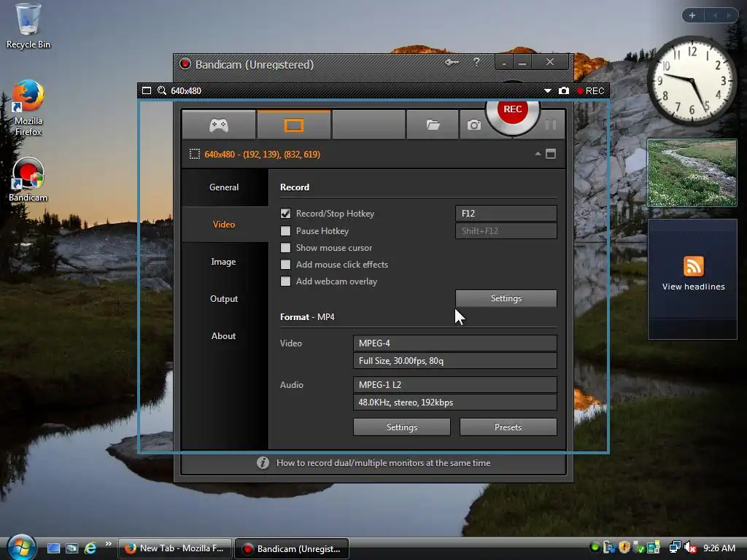The image size is (747, 560).
Task: Select the screen recording mode rectangle icon
Action: pos(293,125)
